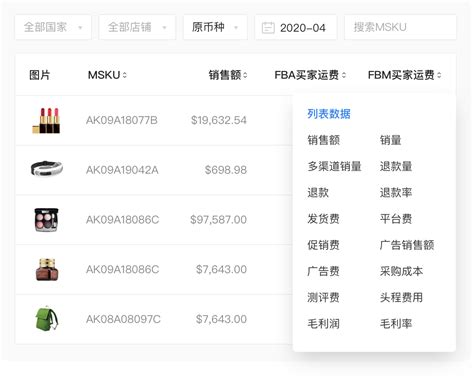Viewport: 474px width, 379px height.
Task: Open eyeshadow palette product thumbnail
Action: (x=46, y=220)
